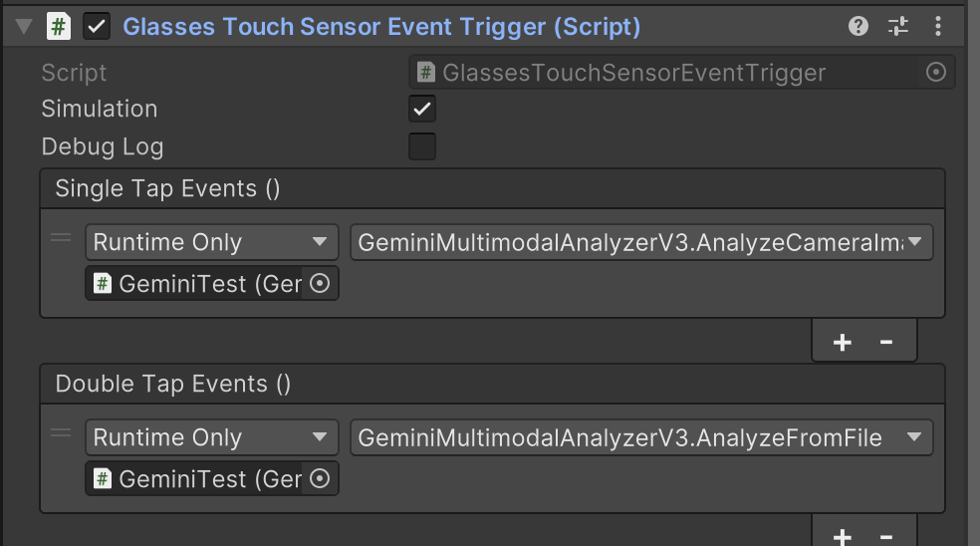Viewport: 980px width, 546px height.
Task: Add new Single Tap event with plus button
Action: click(x=842, y=343)
